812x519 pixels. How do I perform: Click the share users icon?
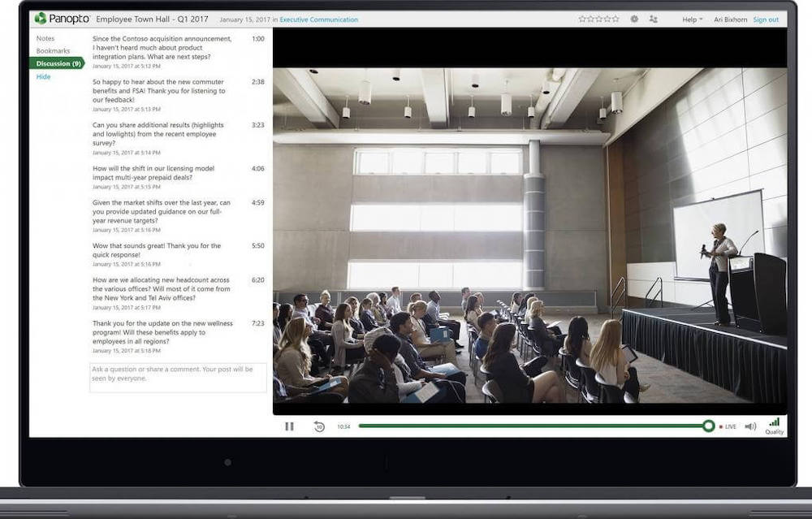pos(654,19)
